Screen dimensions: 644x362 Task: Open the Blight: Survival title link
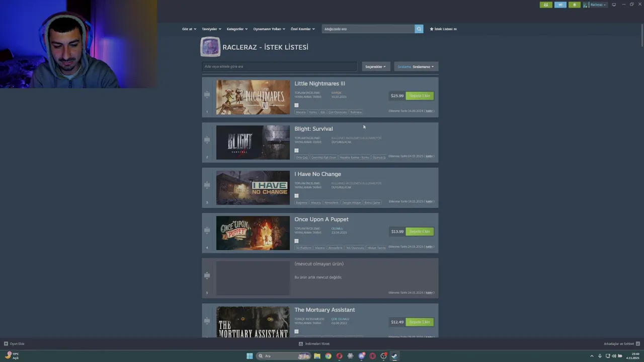click(313, 129)
